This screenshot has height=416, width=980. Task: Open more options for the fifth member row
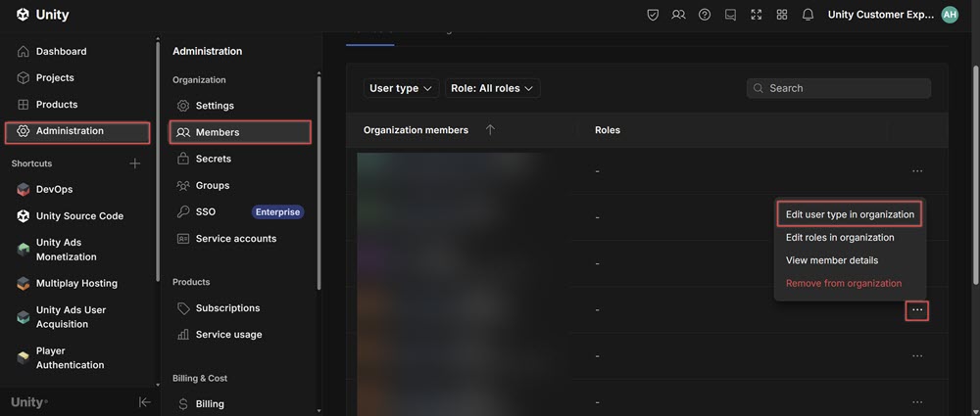(917, 356)
